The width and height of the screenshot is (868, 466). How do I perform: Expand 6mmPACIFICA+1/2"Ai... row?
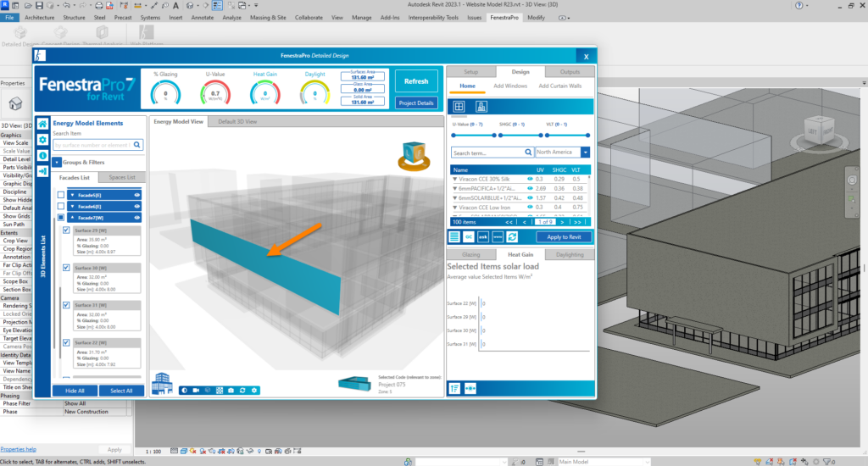[455, 189]
